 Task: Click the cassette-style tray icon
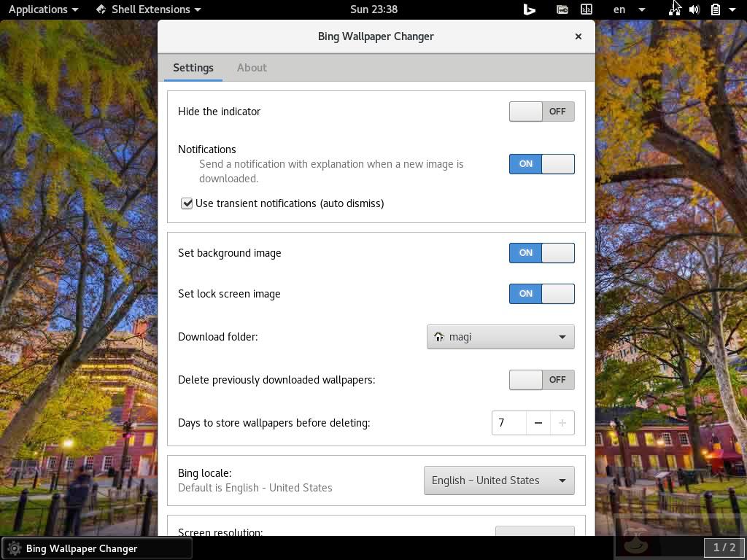pyautogui.click(x=562, y=9)
